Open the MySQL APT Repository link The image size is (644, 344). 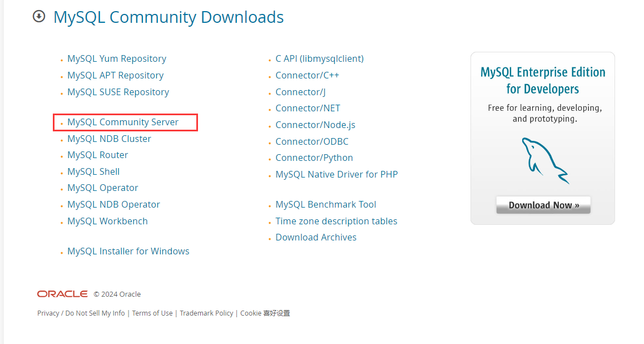[115, 75]
